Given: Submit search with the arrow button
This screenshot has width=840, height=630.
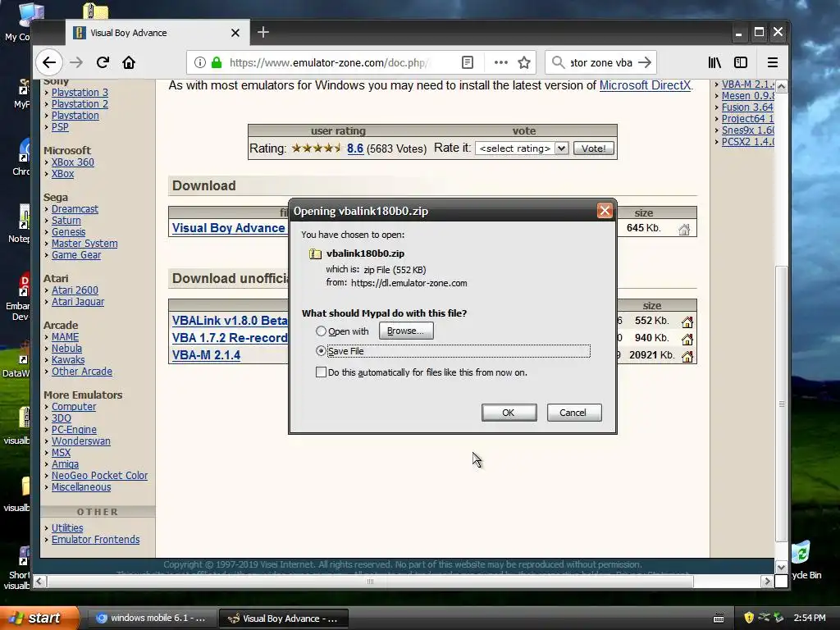Looking at the screenshot, I should (645, 62).
